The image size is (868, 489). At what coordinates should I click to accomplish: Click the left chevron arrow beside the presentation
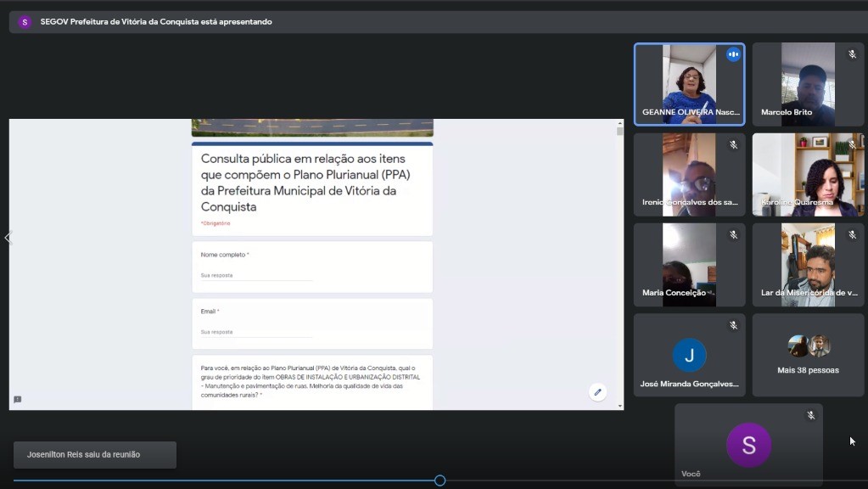(8, 238)
